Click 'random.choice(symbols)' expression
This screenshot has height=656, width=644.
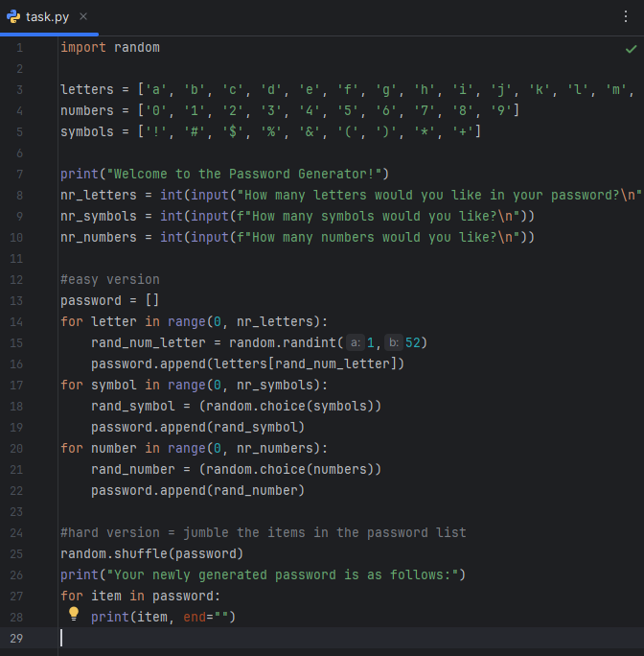pyautogui.click(x=289, y=406)
